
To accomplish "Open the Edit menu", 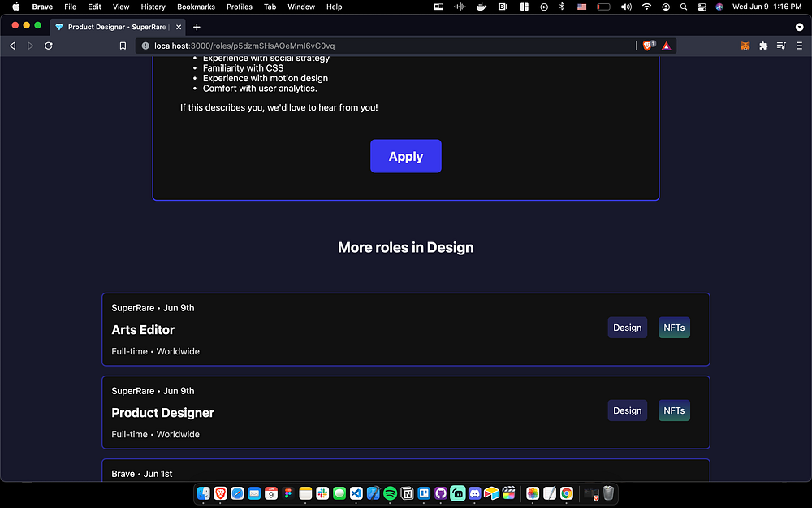I will pyautogui.click(x=95, y=7).
